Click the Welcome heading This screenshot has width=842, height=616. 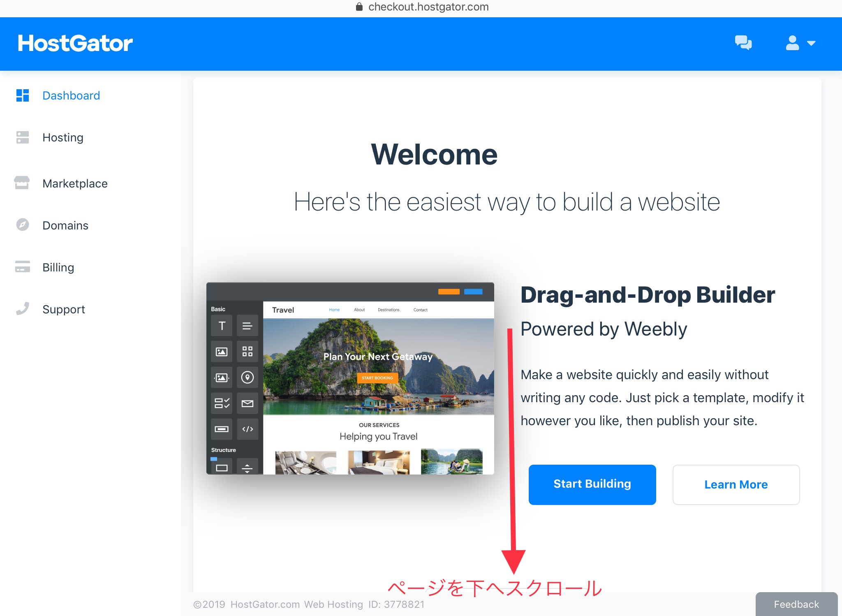click(x=434, y=154)
